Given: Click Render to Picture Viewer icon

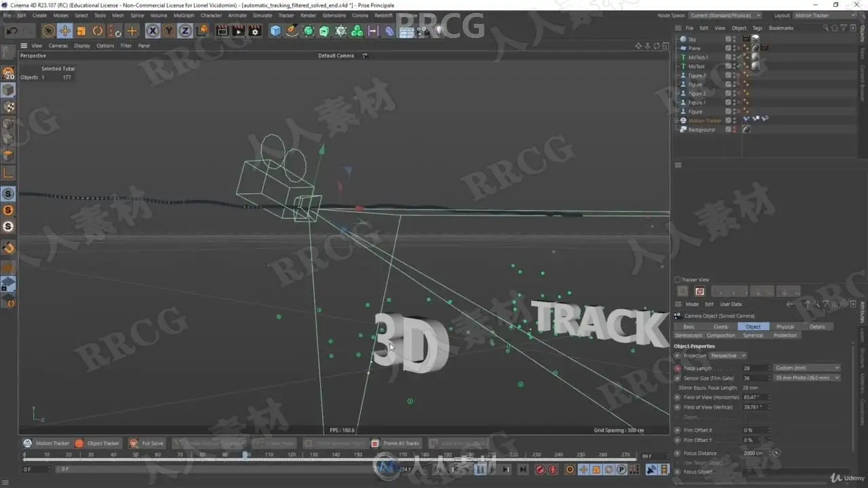Looking at the screenshot, I should point(238,31).
